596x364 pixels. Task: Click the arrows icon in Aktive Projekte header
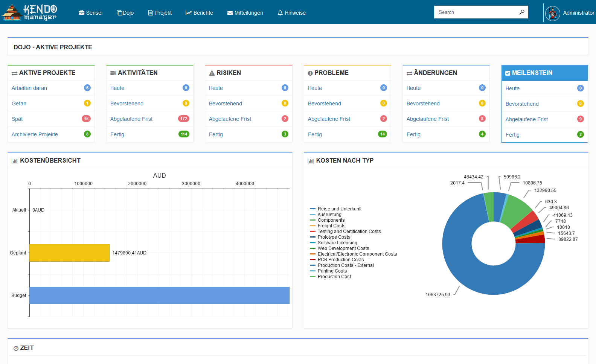(x=14, y=73)
